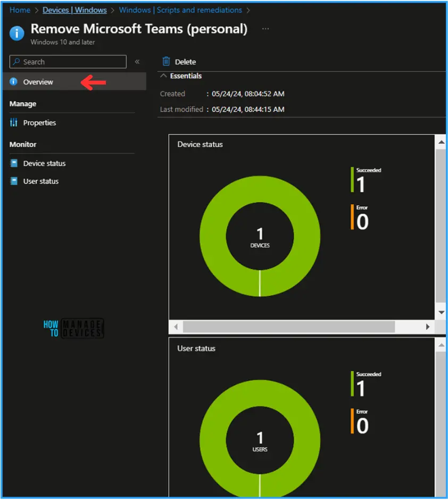
Task: Open Properties under Manage
Action: click(x=39, y=123)
